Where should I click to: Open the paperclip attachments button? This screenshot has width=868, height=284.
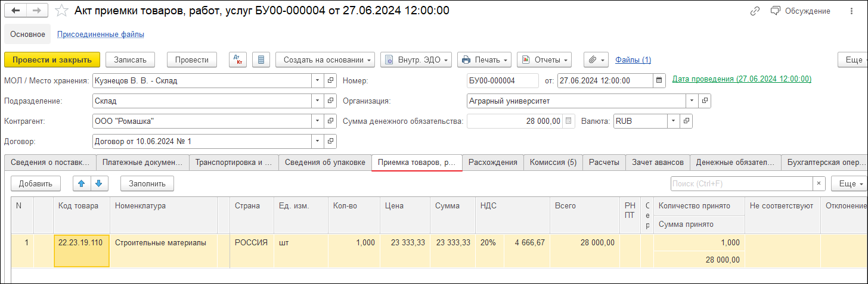coord(596,60)
